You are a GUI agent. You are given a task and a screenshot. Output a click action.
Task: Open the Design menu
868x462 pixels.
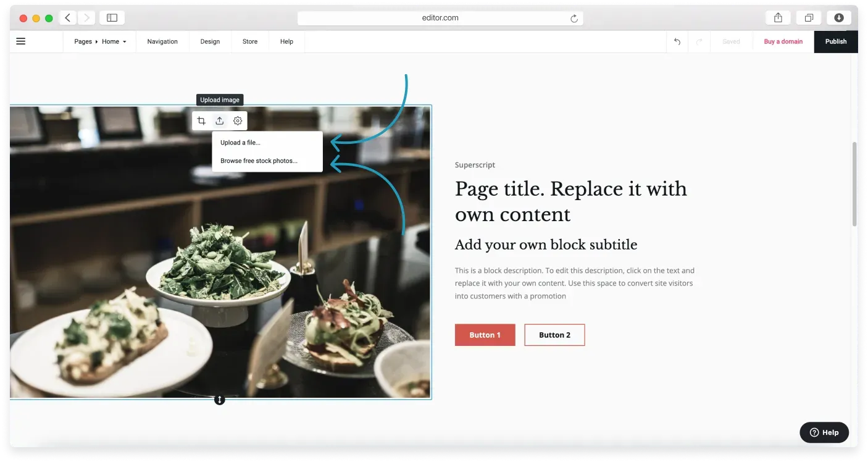tap(210, 41)
